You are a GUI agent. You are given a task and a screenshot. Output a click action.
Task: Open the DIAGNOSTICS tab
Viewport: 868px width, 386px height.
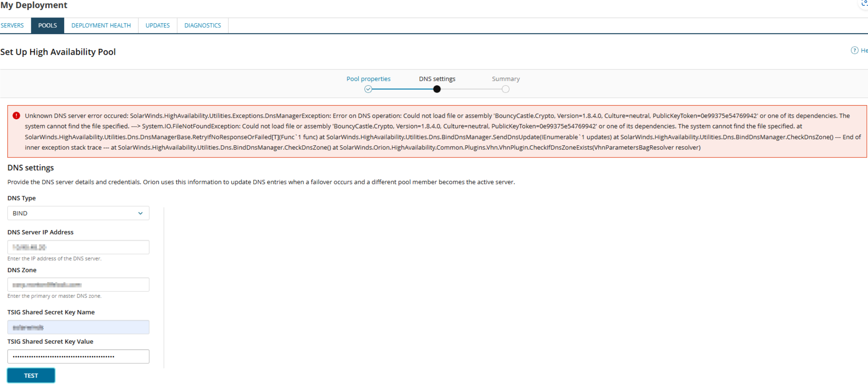coord(203,25)
